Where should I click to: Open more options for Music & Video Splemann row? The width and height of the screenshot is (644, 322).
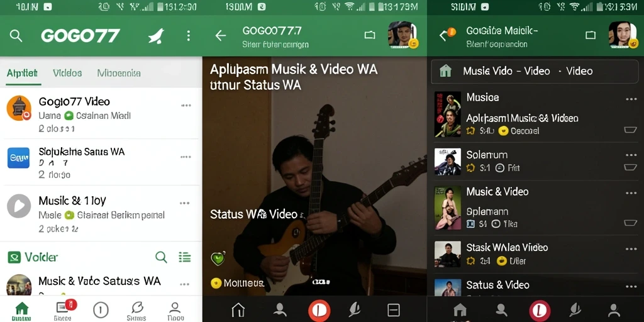click(x=631, y=193)
